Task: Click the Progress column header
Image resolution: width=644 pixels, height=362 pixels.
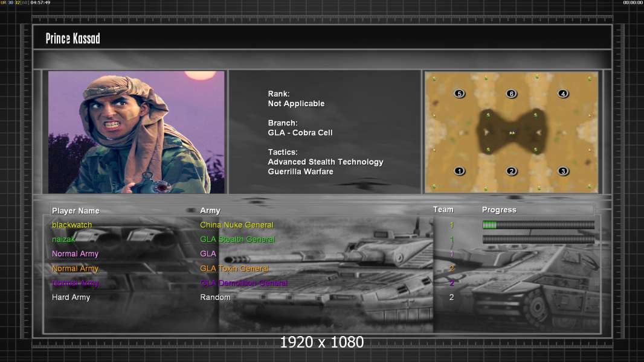Action: [499, 210]
